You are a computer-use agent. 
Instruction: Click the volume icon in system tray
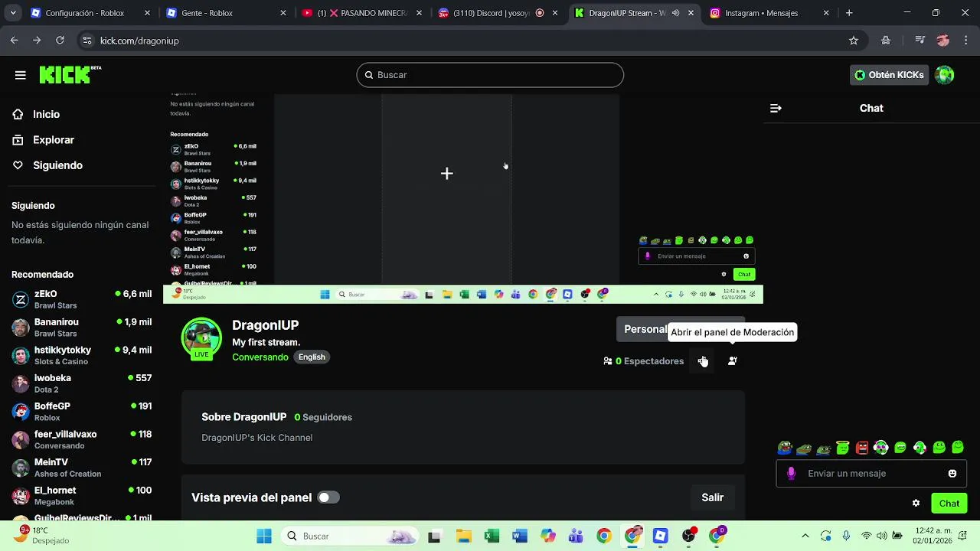coord(883,536)
